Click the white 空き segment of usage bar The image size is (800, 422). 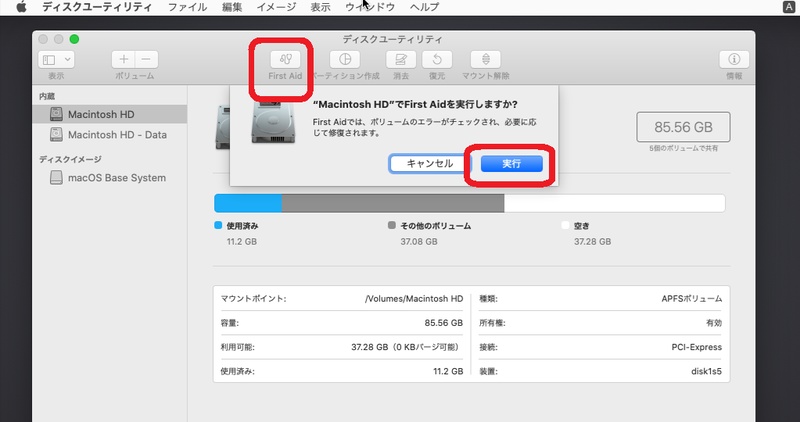point(614,203)
